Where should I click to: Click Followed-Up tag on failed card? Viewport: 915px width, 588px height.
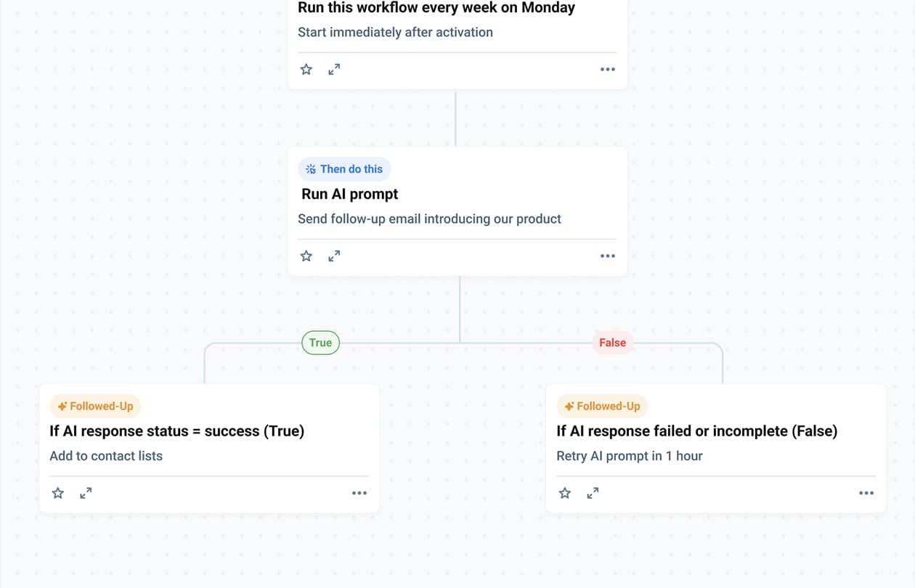click(602, 407)
